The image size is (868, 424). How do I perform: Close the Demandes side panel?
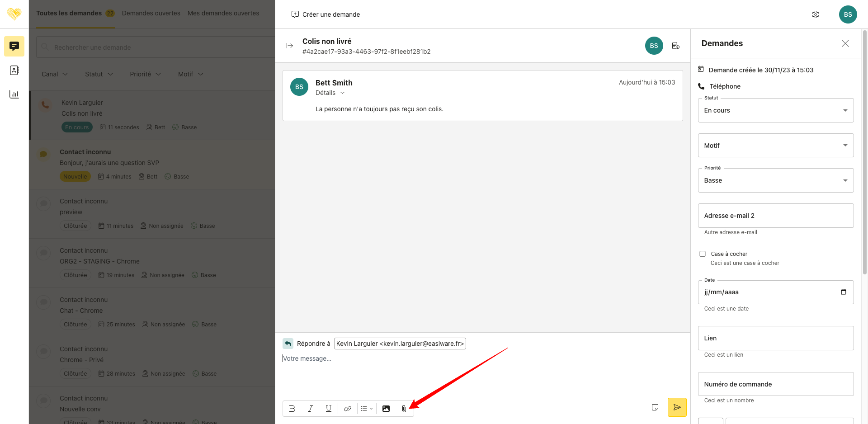(x=845, y=43)
